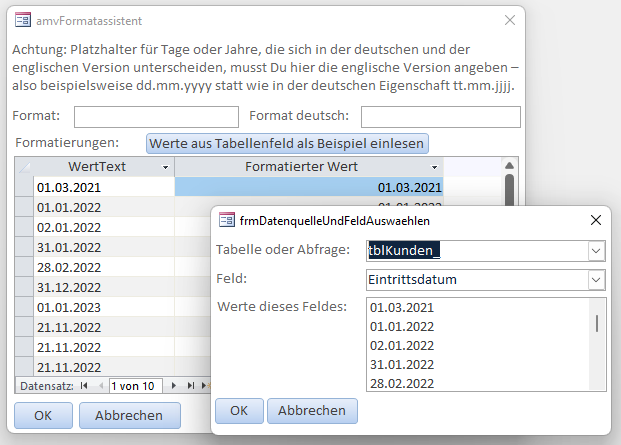Click the Format input field
The image size is (621, 445).
point(156,117)
